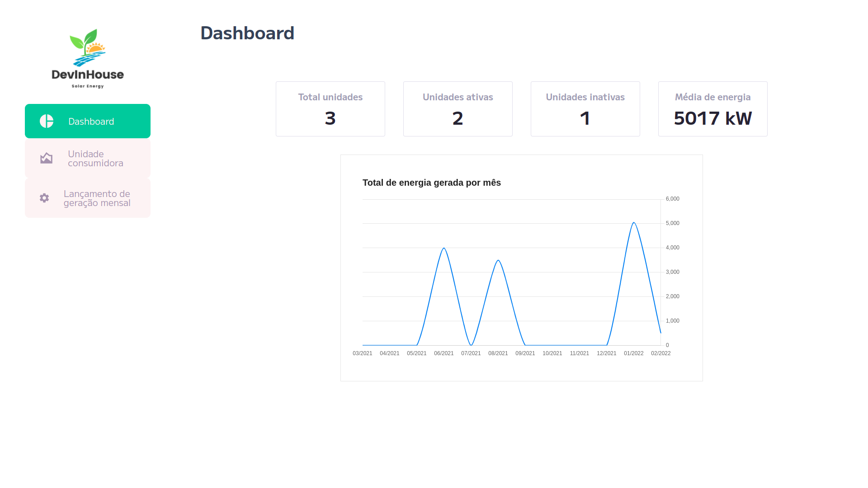This screenshot has width=868, height=488.
Task: Select the Unidades ativas card
Action: [458, 108]
